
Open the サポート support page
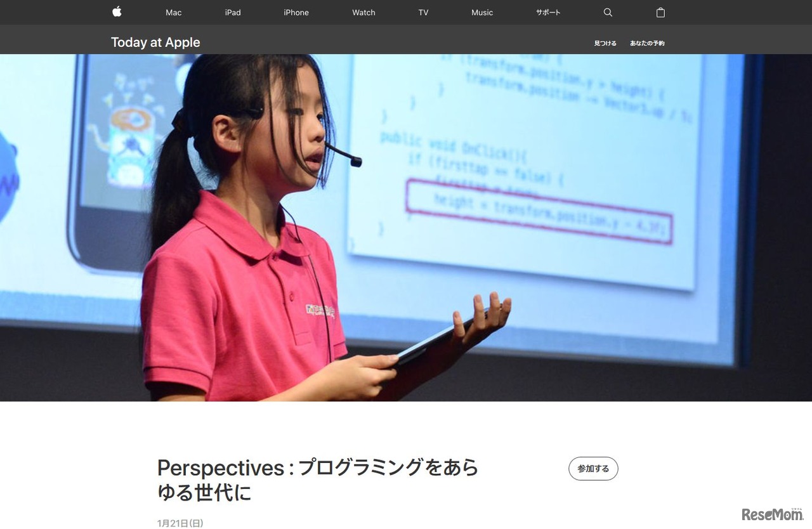click(547, 12)
